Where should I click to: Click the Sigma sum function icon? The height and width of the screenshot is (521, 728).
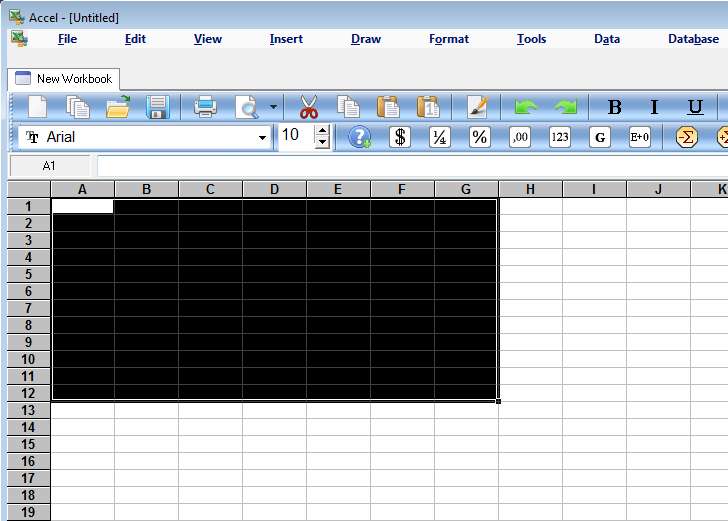pos(686,137)
